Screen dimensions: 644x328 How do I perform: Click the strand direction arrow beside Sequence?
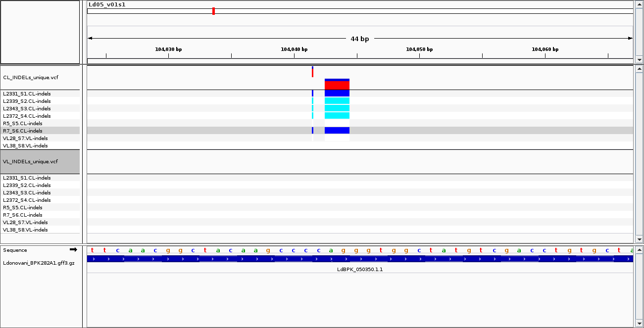click(73, 250)
